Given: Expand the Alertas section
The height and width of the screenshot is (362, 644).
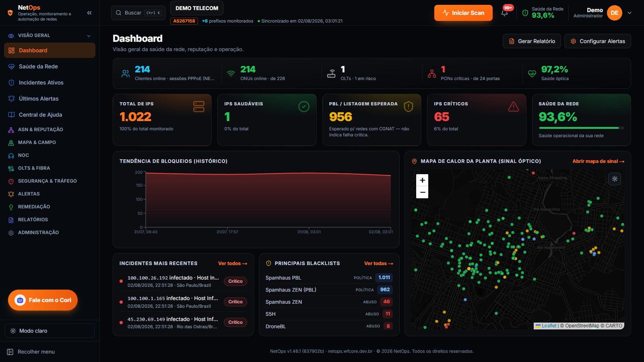Looking at the screenshot, I should pos(50,194).
